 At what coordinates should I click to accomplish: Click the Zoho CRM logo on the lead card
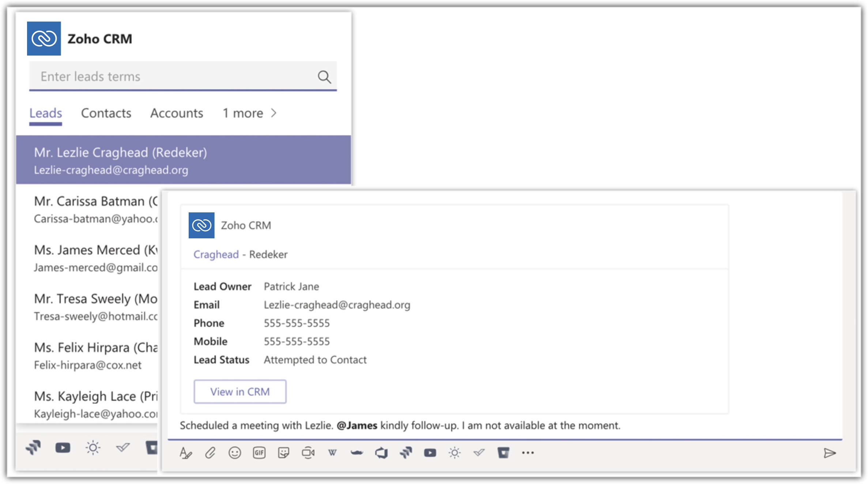(x=201, y=225)
